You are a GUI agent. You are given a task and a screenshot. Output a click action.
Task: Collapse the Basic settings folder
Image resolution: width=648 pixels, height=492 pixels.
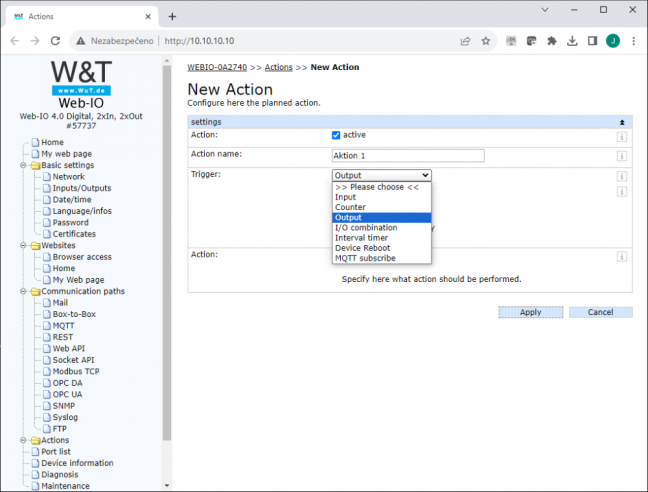coord(24,165)
